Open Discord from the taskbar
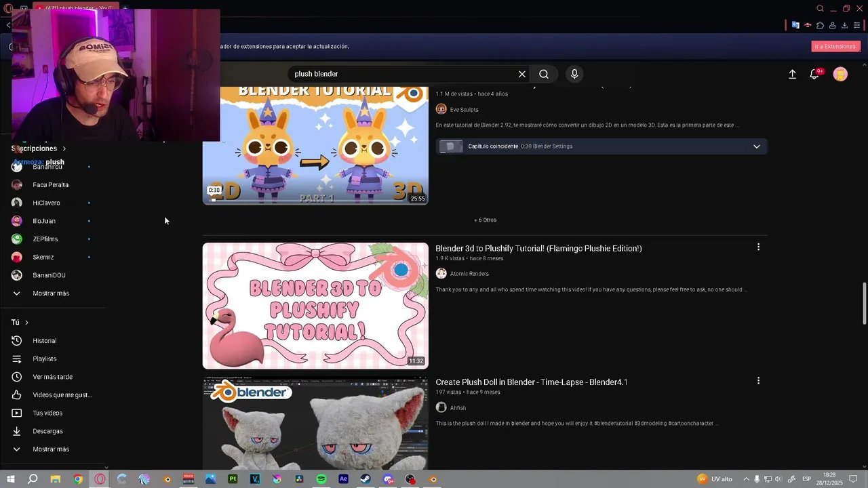The width and height of the screenshot is (868, 488). pos(388,479)
